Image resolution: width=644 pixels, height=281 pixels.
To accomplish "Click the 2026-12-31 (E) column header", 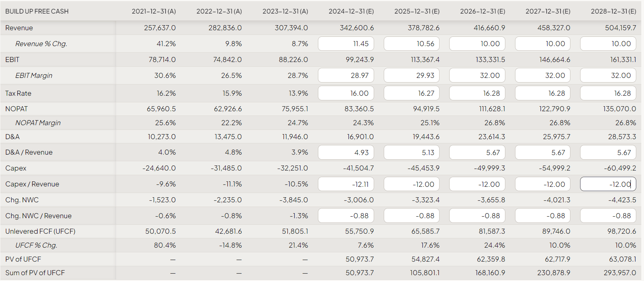I will pos(483,11).
